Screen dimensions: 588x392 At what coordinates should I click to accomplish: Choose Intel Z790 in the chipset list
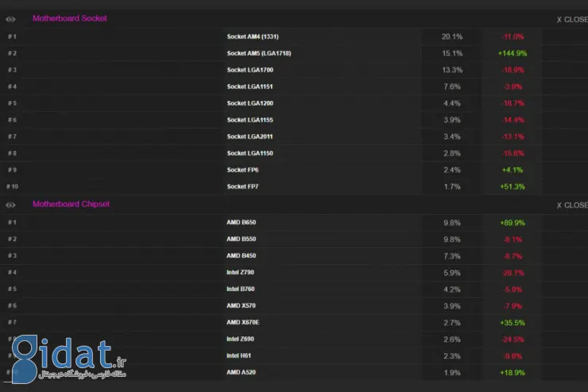240,273
